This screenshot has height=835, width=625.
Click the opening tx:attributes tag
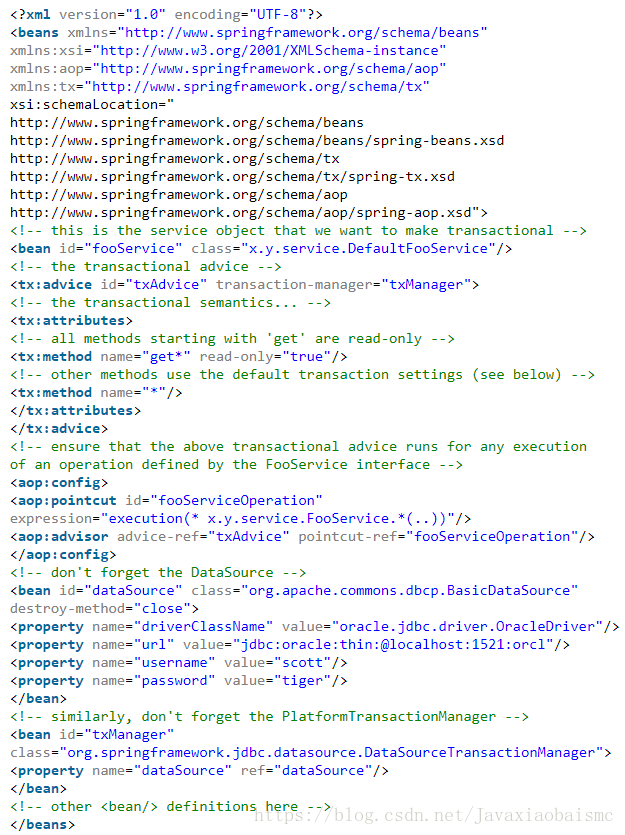coord(71,321)
